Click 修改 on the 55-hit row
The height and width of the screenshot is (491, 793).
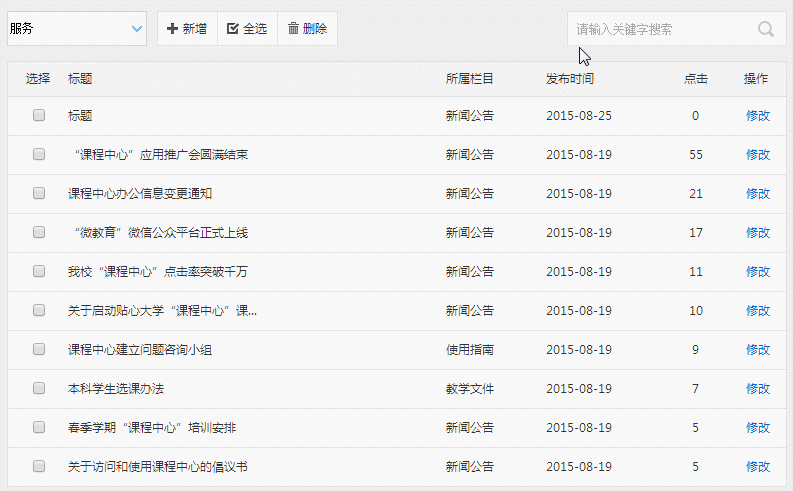point(757,155)
